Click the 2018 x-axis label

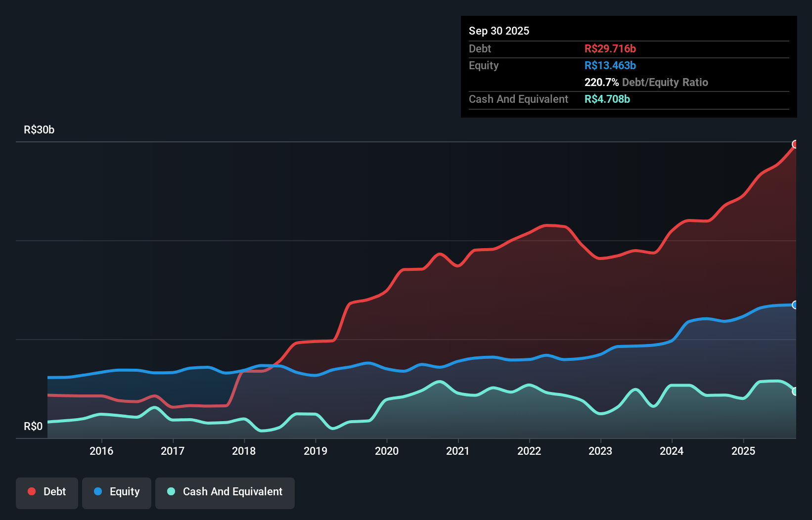coord(244,451)
